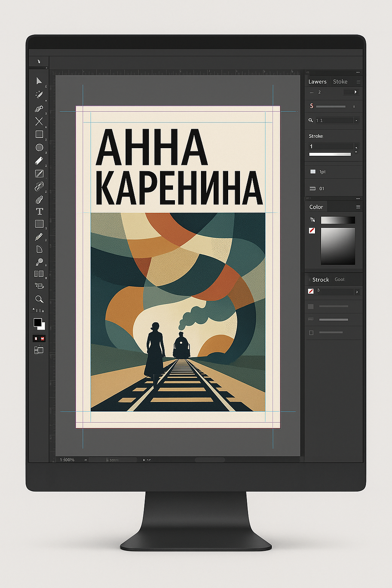The image size is (392, 588).
Task: Toggle the square box beside 1pt
Action: [313, 171]
